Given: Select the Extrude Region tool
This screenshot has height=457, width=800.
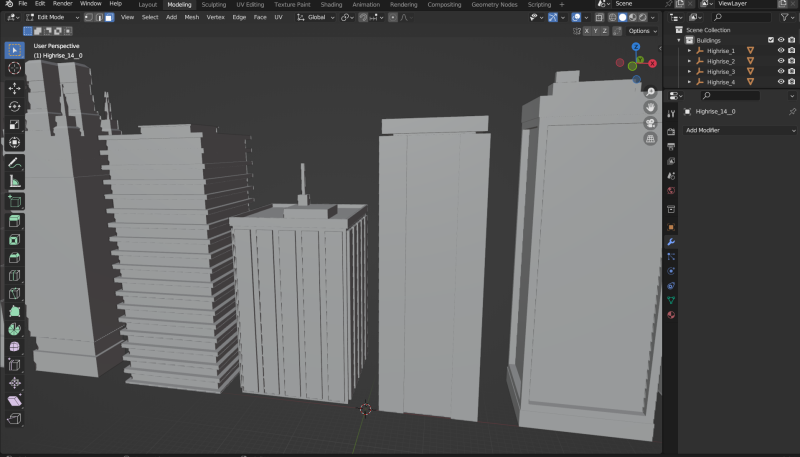Looking at the screenshot, I should [14, 221].
